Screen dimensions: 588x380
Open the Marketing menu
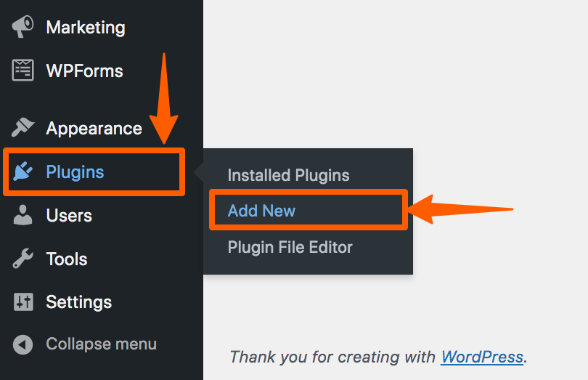86,28
